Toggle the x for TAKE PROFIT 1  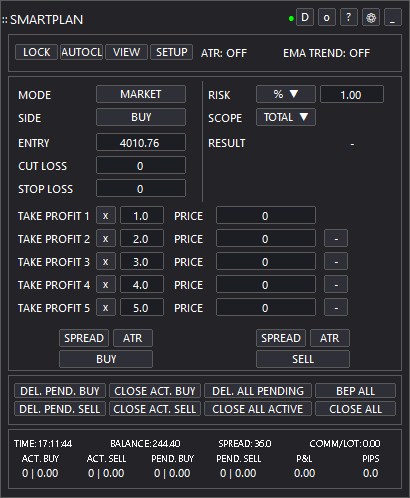point(106,215)
